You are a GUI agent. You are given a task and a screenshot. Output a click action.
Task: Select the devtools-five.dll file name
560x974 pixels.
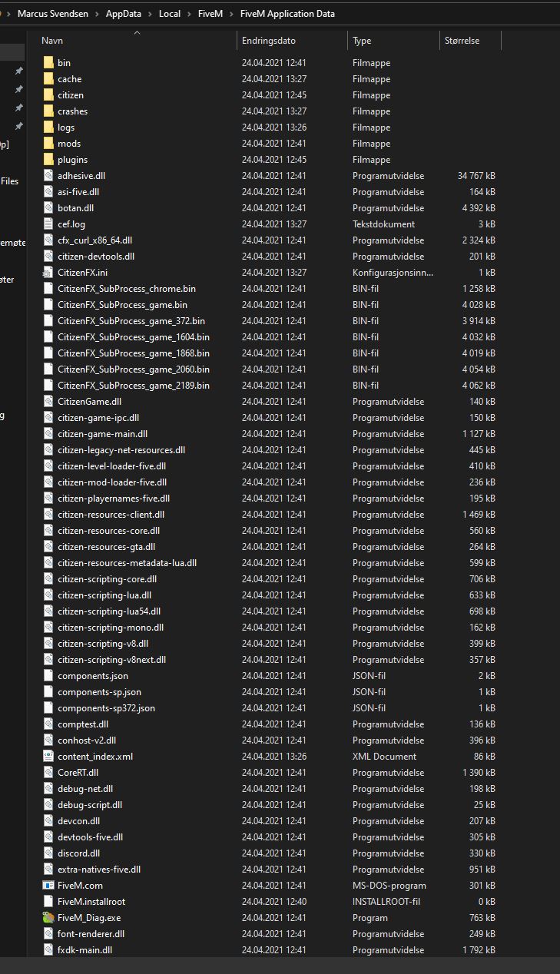[x=90, y=837]
